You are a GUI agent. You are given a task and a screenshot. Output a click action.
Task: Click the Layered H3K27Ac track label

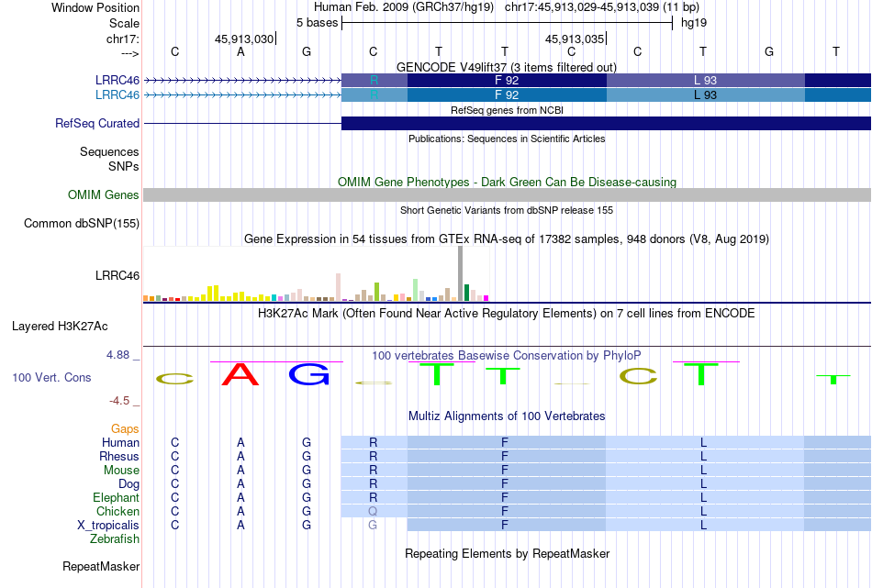(x=60, y=327)
